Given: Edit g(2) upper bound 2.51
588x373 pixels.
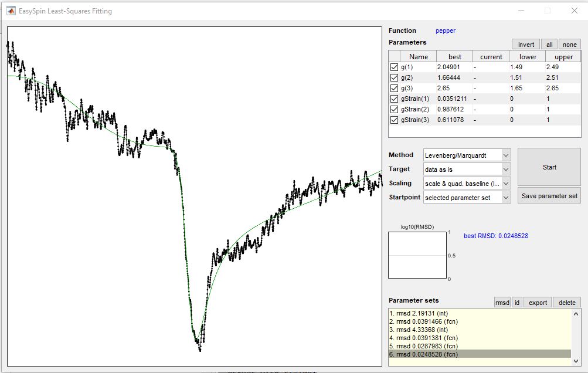Looking at the screenshot, I should (563, 77).
